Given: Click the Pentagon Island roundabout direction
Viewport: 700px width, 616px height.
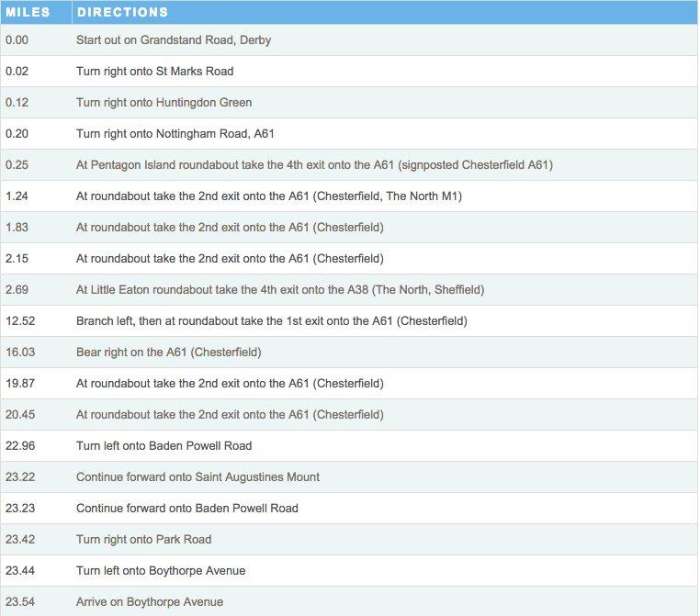Looking at the screenshot, I should click(314, 165).
